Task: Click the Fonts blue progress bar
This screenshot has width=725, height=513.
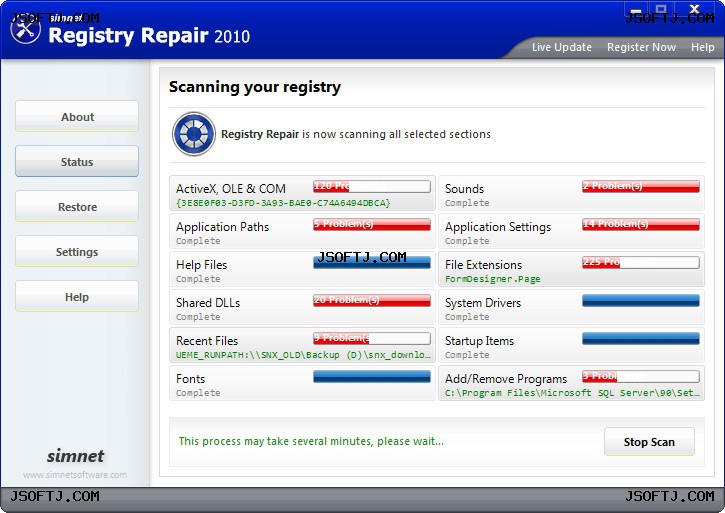Action: pyautogui.click(x=372, y=376)
